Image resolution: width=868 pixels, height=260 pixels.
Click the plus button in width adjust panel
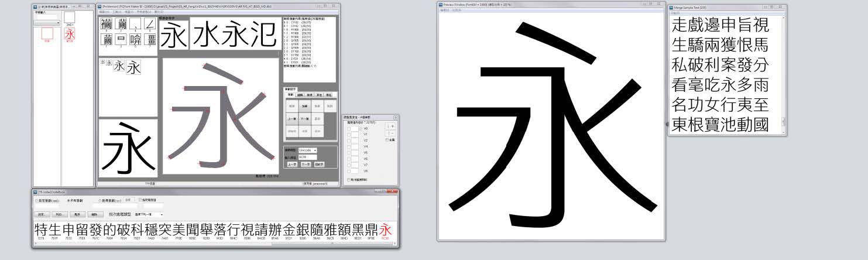pyautogui.click(x=392, y=126)
